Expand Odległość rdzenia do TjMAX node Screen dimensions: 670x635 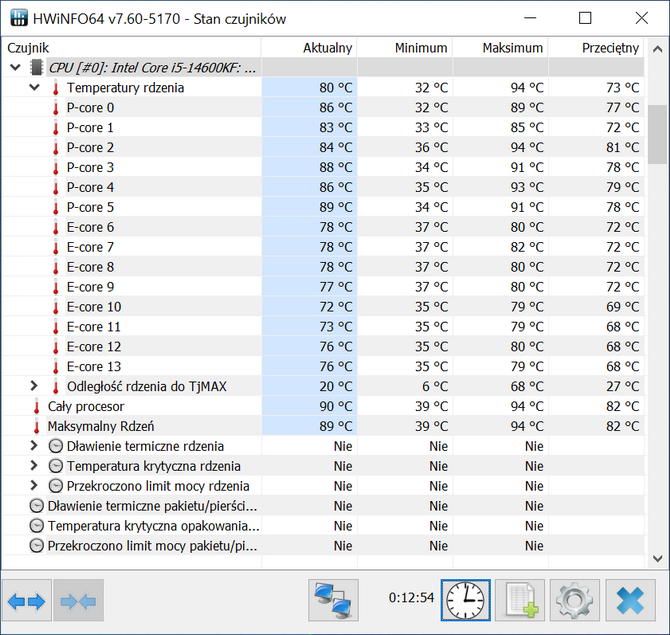34,386
